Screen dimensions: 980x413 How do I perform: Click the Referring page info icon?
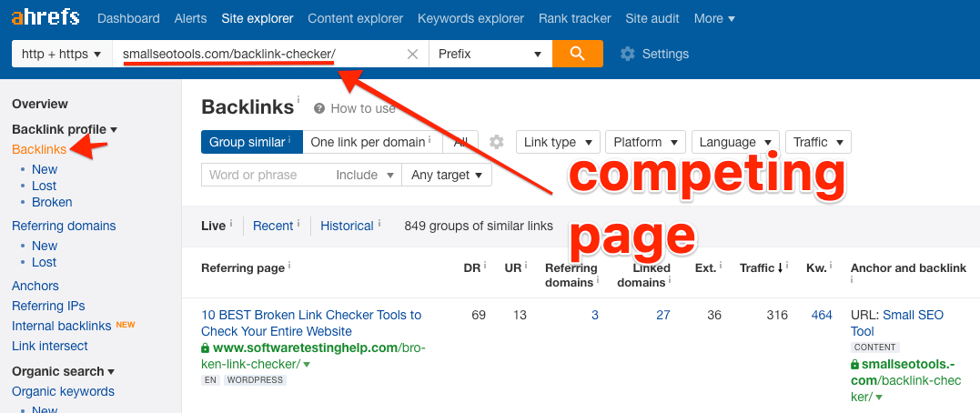coord(289,265)
